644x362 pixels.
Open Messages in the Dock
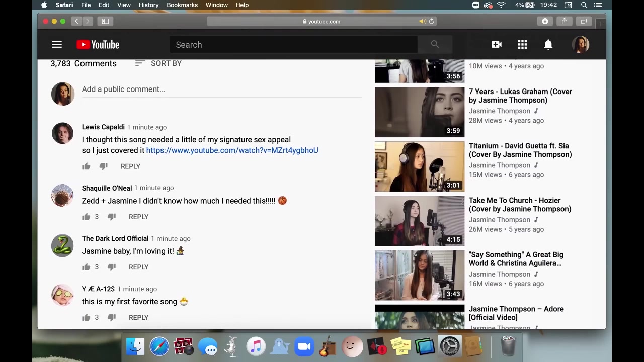[207, 346]
